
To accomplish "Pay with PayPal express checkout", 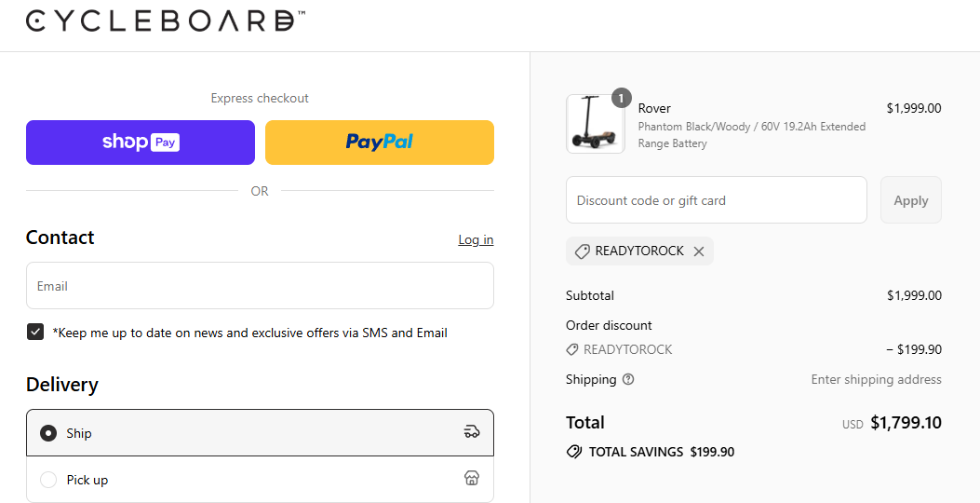I will coord(380,143).
